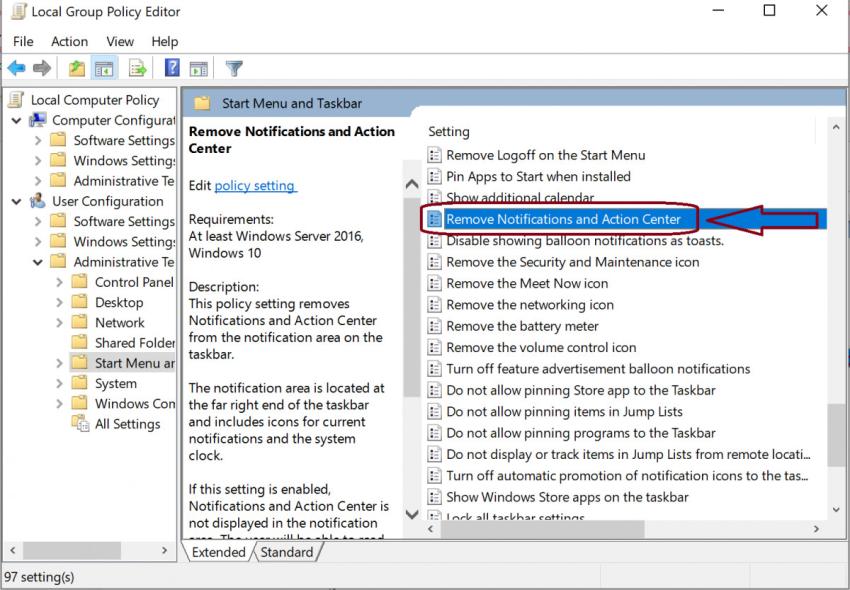
Task: Click policy icon beside Remove the battery meter
Action: tap(434, 326)
